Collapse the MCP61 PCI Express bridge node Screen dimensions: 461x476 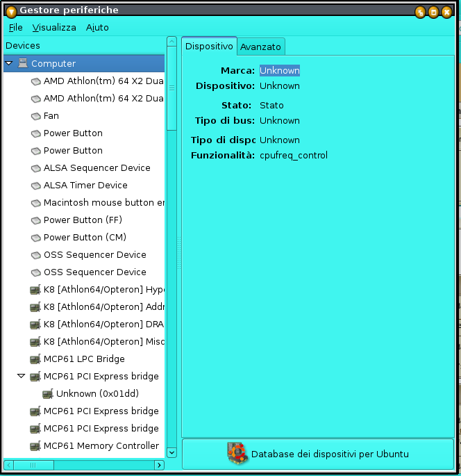coord(22,377)
